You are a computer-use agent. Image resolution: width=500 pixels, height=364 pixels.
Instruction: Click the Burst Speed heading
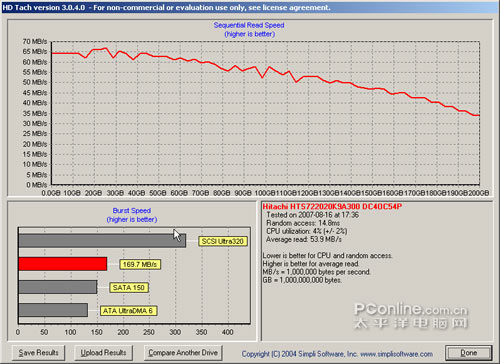(x=132, y=211)
